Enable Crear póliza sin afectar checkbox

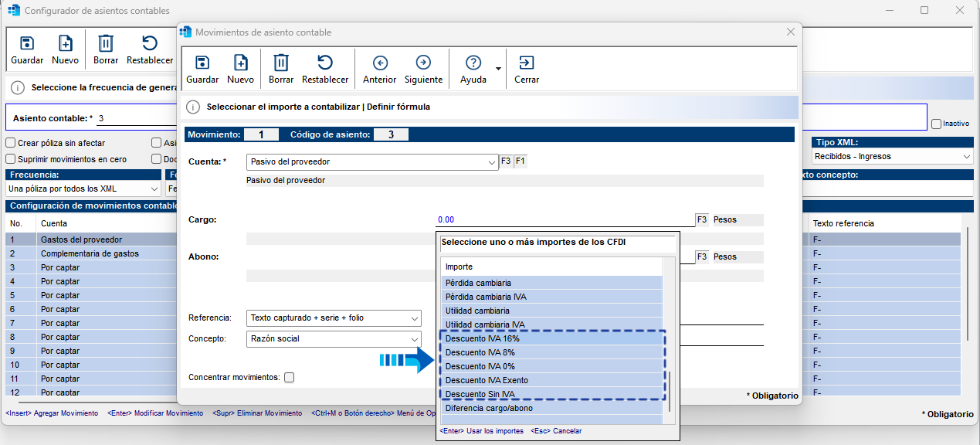(x=11, y=143)
